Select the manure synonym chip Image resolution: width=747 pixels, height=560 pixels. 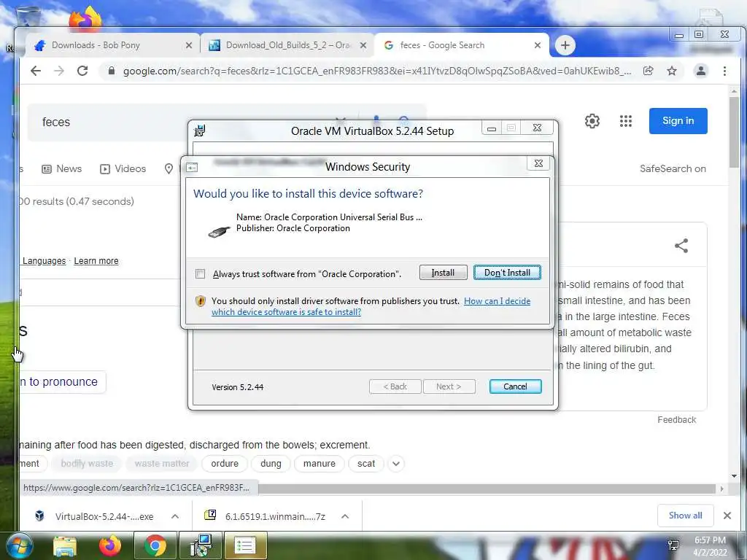coord(320,463)
